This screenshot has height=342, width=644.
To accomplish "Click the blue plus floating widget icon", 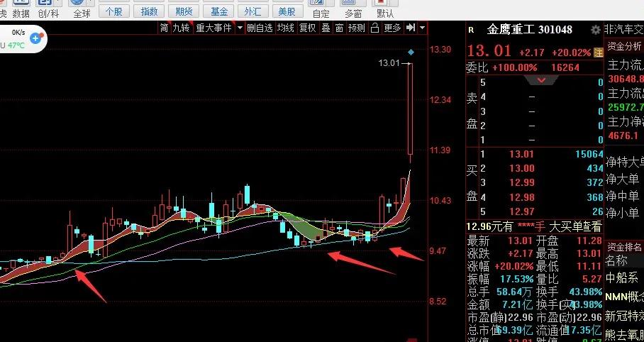I will click(x=35, y=38).
